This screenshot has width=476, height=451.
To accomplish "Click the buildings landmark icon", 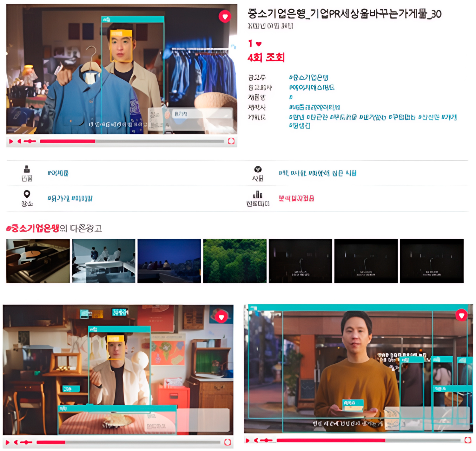I will 258,195.
